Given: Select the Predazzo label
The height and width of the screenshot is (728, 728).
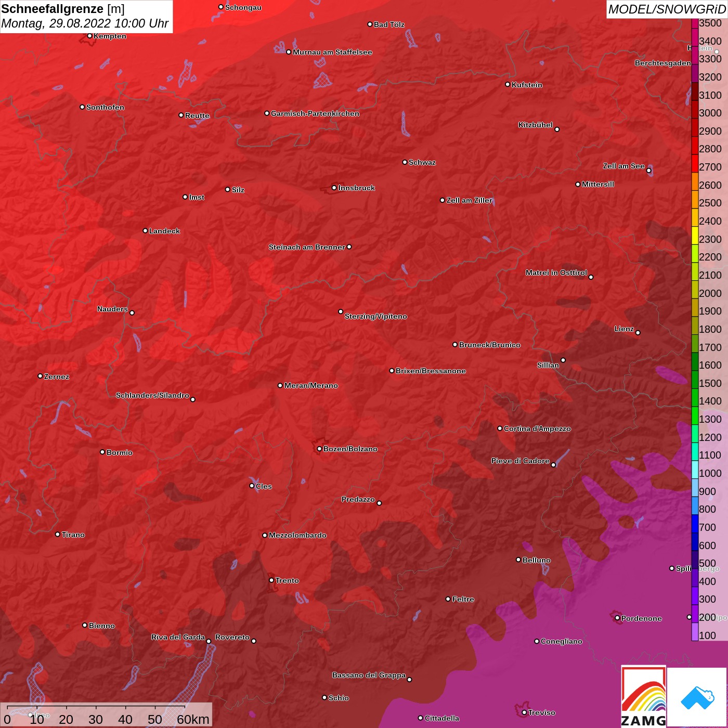Looking at the screenshot, I should [x=358, y=499].
